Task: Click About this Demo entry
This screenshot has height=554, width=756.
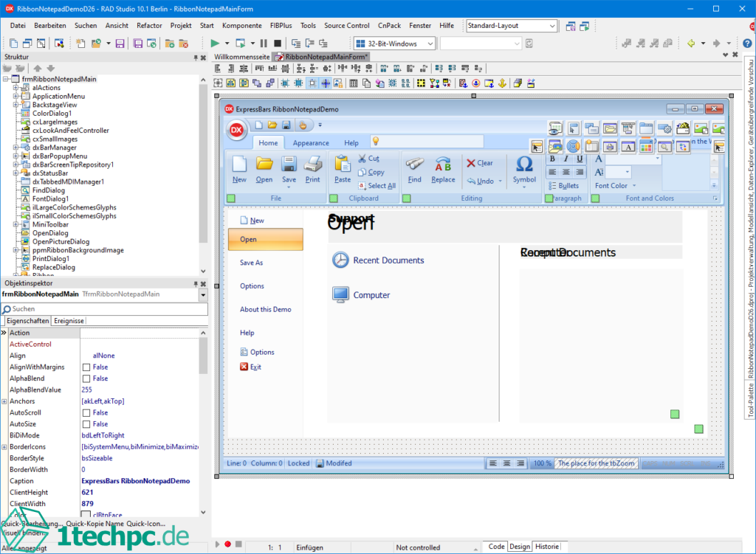Action: coord(265,310)
